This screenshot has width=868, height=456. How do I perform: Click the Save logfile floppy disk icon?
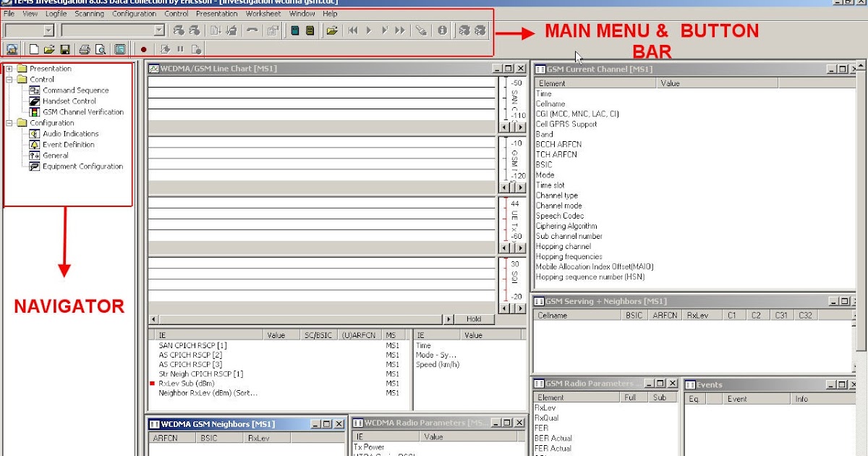coord(67,48)
